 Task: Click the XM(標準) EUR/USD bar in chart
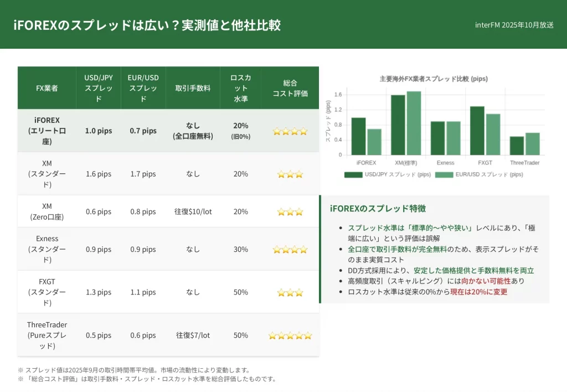(x=414, y=123)
